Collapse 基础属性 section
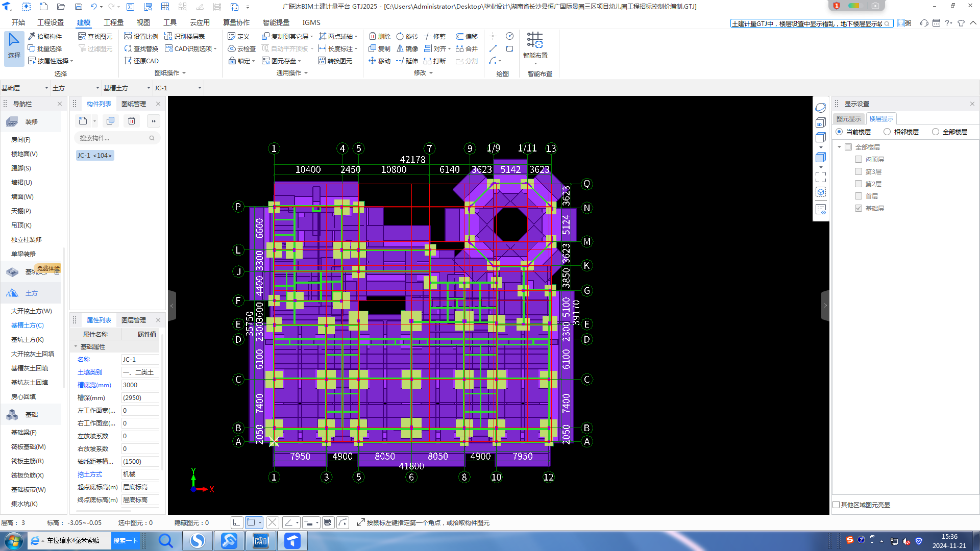The image size is (980, 551). pos(76,346)
